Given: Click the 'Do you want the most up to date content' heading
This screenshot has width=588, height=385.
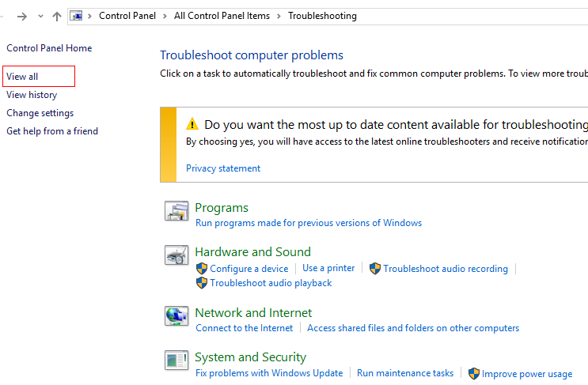Looking at the screenshot, I should click(x=396, y=124).
